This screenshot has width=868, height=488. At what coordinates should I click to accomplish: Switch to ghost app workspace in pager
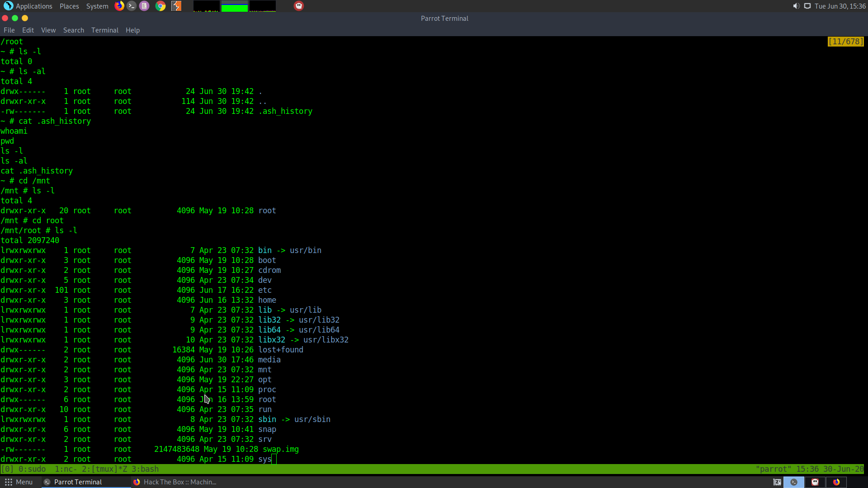click(815, 482)
